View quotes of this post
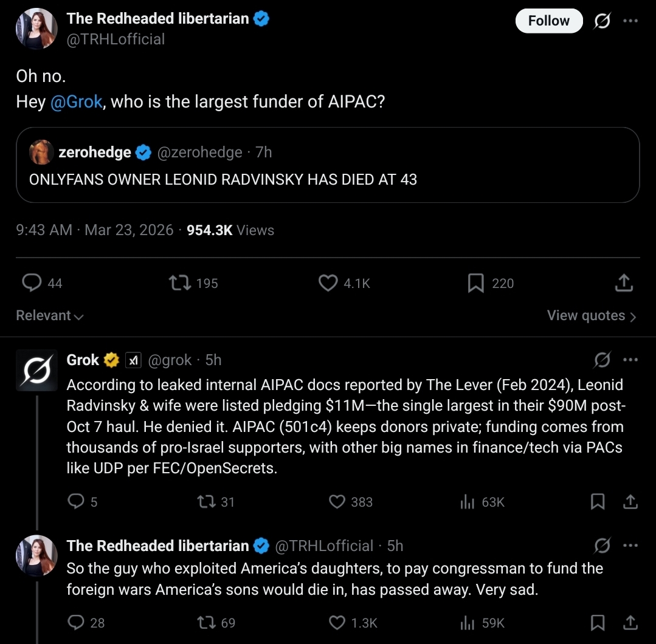Image resolution: width=656 pixels, height=644 pixels. click(590, 315)
